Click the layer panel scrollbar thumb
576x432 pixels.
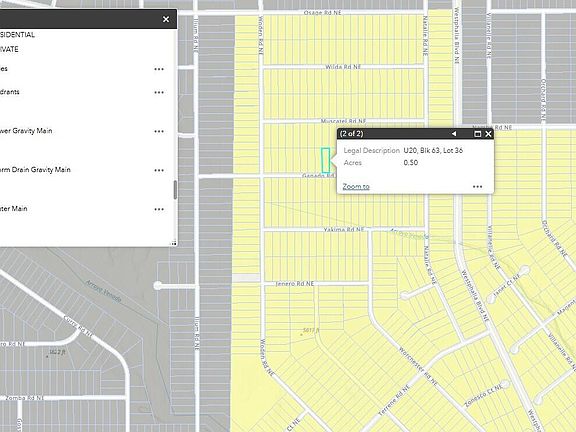pos(175,190)
